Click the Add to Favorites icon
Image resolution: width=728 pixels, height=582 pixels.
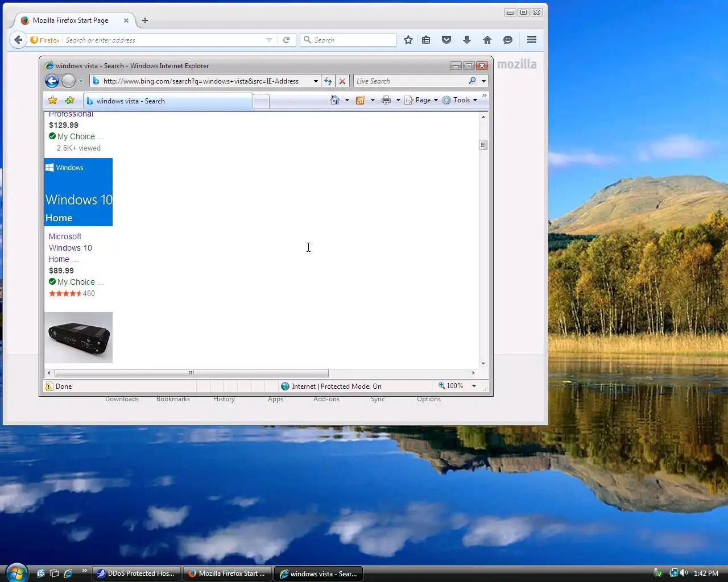69,100
